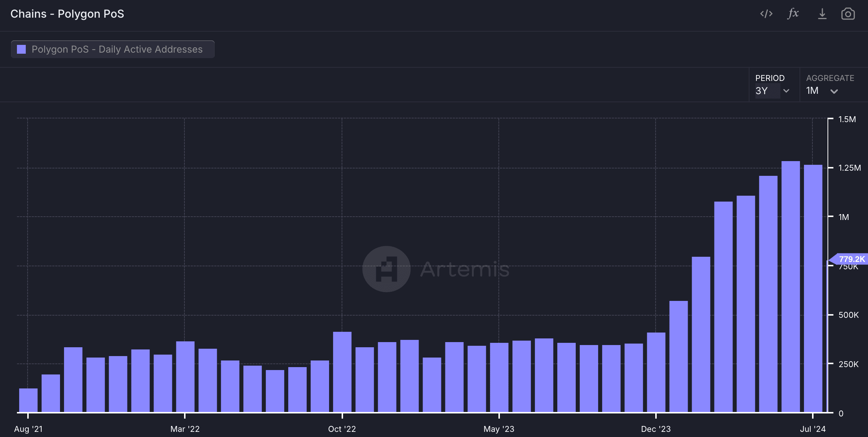
Task: Click the Oct '22 axis label
Action: tap(342, 429)
